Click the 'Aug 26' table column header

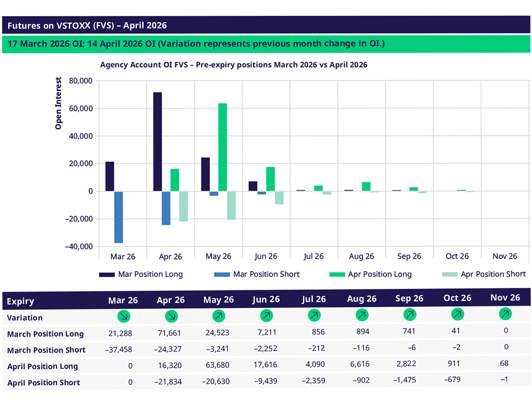pos(362,299)
